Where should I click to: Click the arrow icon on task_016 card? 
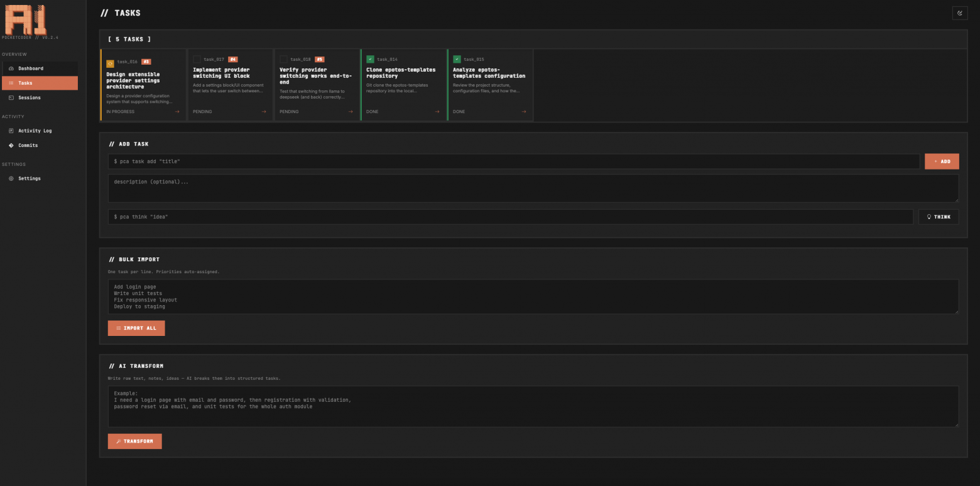[177, 112]
